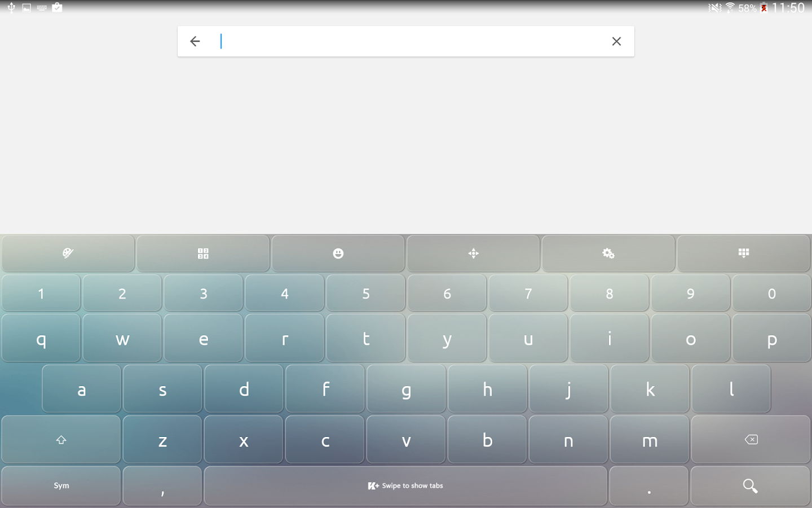Tap the spacebar labeled Swipe to show tabs
Image resolution: width=812 pixels, height=508 pixels.
tap(405, 485)
